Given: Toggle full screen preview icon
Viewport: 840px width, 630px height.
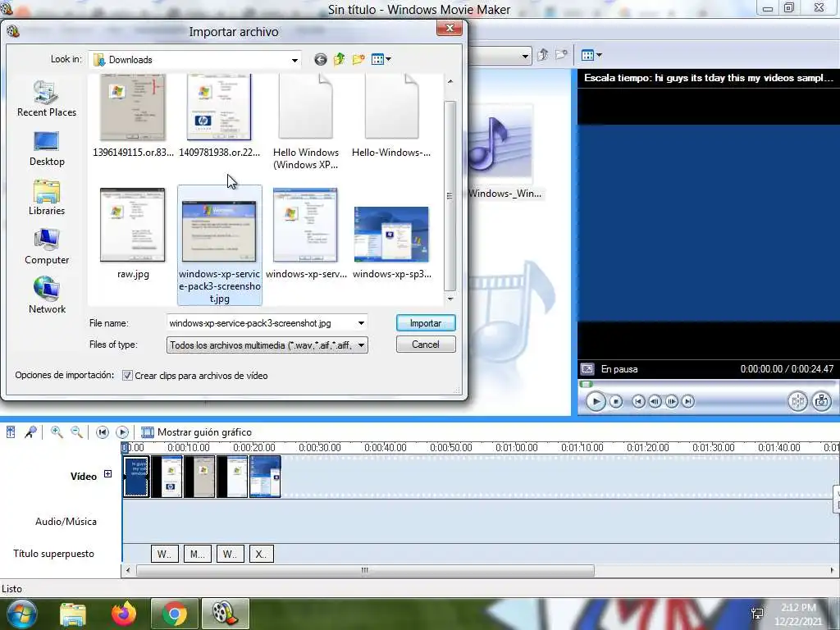Looking at the screenshot, I should pyautogui.click(x=587, y=369).
